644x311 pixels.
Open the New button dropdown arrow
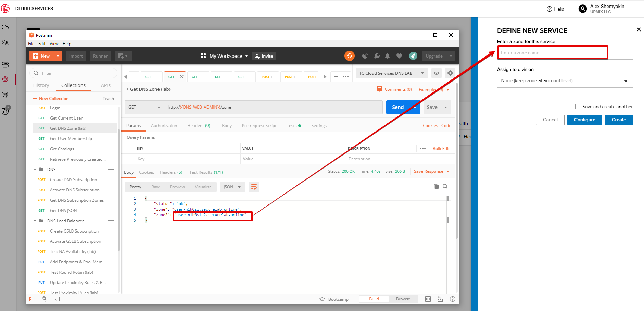pos(58,56)
